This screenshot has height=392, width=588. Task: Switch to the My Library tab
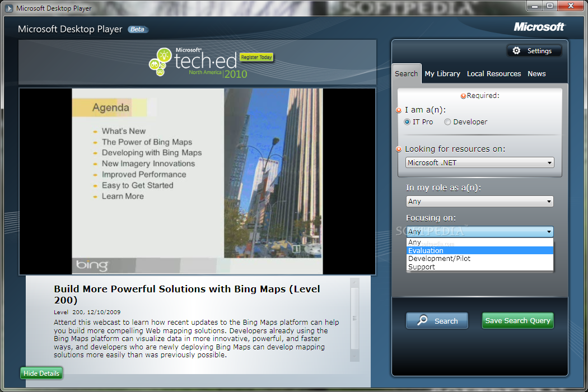pos(442,73)
